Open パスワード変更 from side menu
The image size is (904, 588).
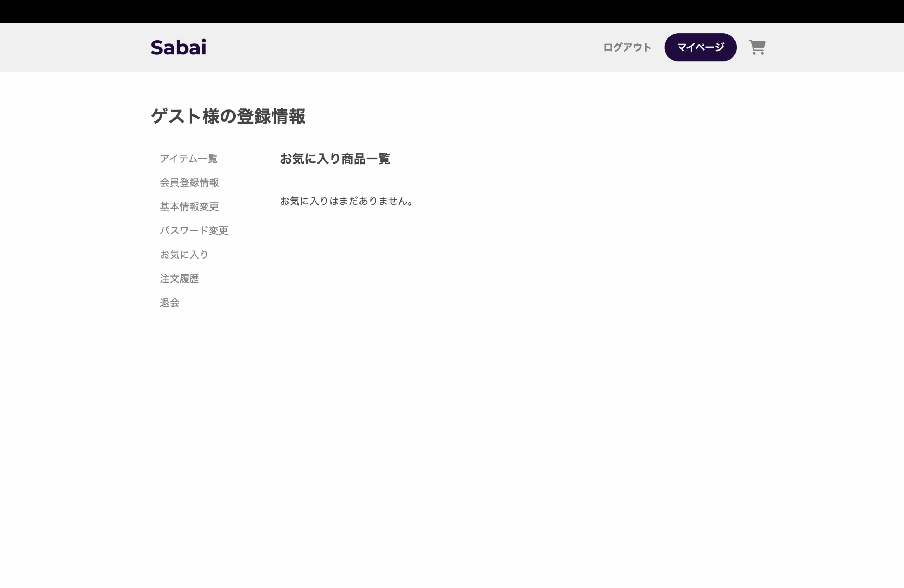194,231
